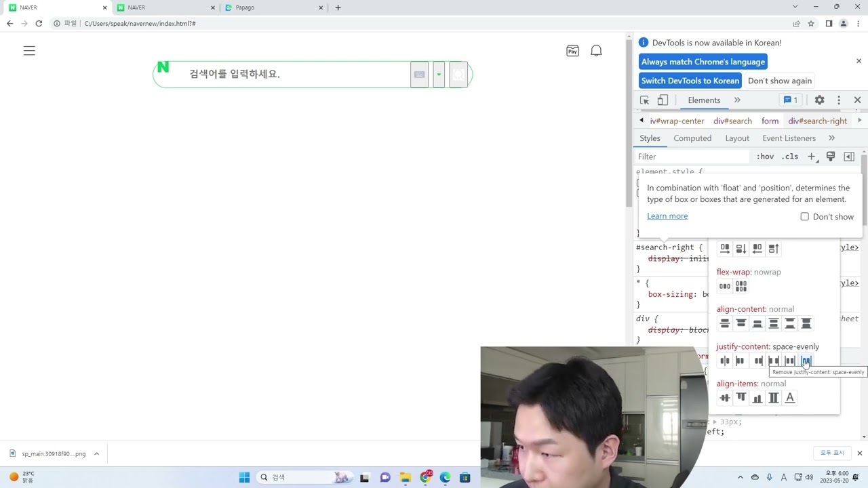Set align-content to center
Viewport: 868px width, 488px height.
coord(725,323)
